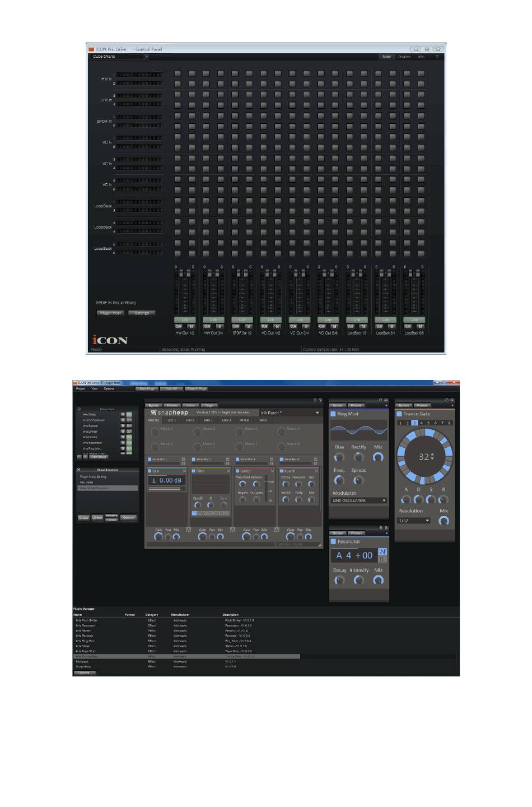The height and width of the screenshot is (807, 532).
Task: Switch to the Info tab
Action: click(x=421, y=57)
